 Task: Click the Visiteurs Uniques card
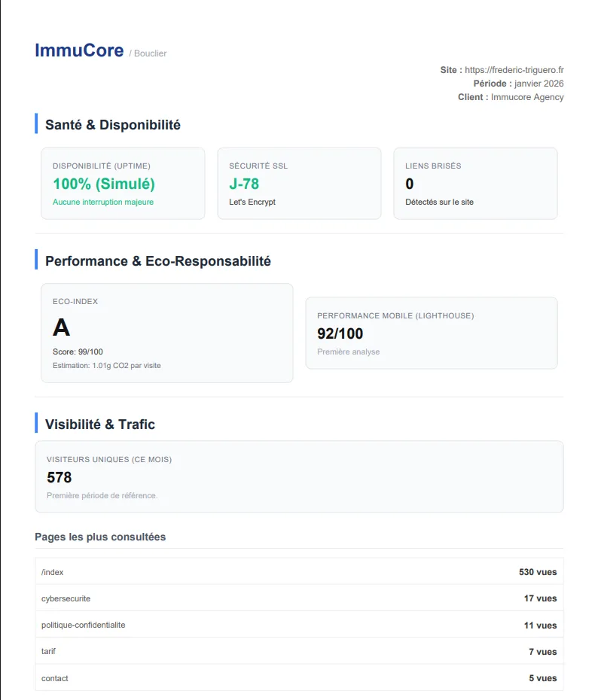pyautogui.click(x=299, y=476)
